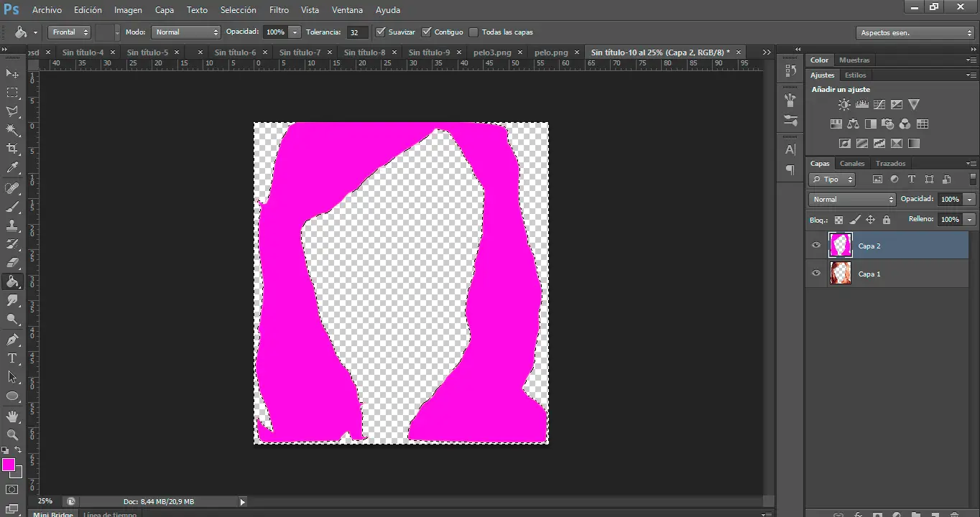Open the Modo blending dropdown
Image resolution: width=980 pixels, height=517 pixels.
(x=186, y=32)
